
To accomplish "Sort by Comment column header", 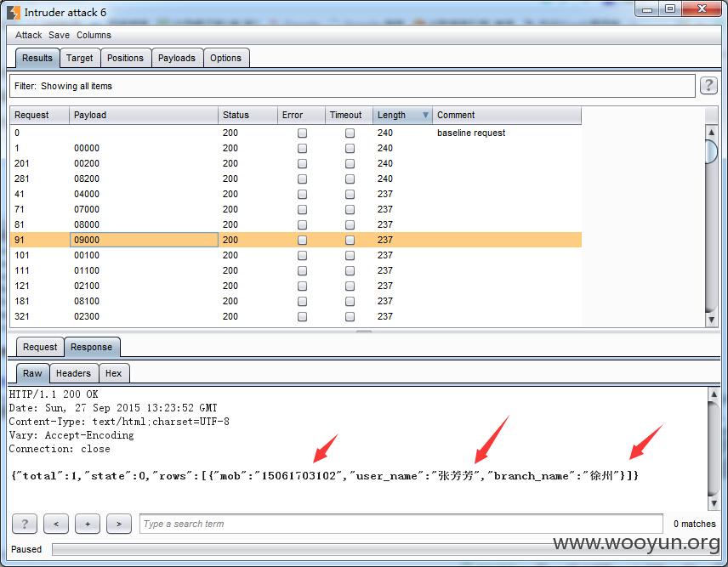I will [507, 115].
